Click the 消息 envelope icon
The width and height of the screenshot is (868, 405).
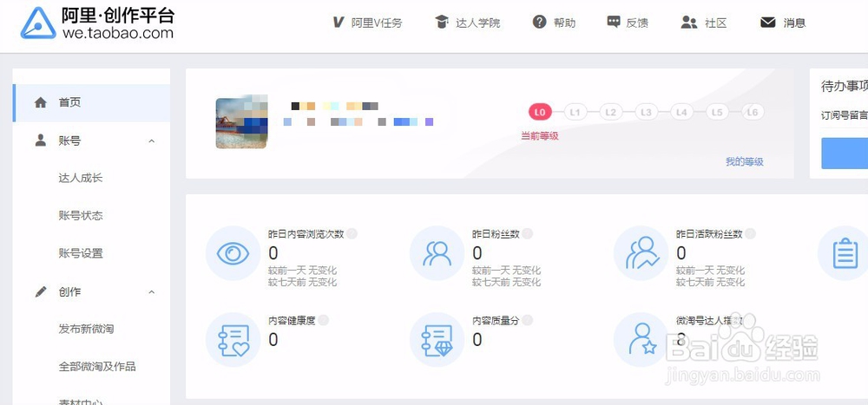768,23
